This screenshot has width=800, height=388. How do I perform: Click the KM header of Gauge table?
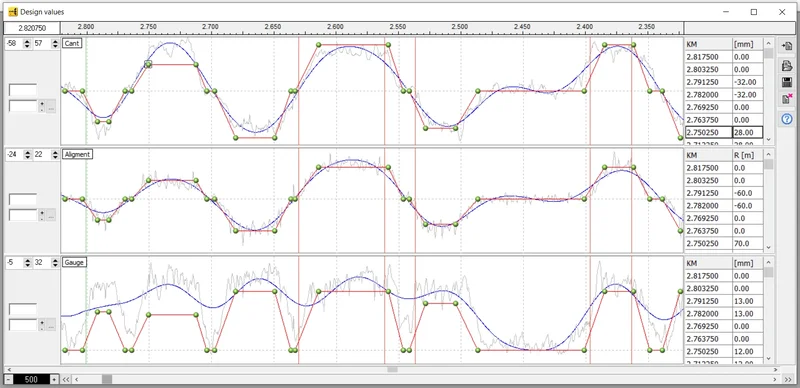tap(708, 263)
